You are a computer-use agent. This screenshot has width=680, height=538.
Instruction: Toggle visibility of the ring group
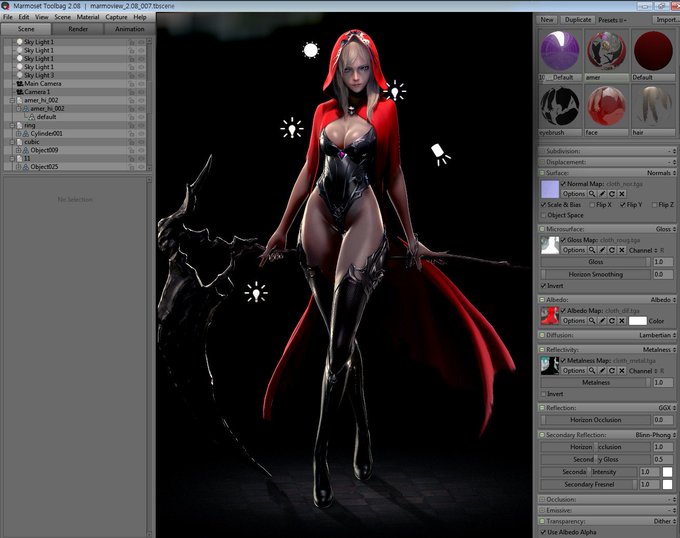click(141, 125)
